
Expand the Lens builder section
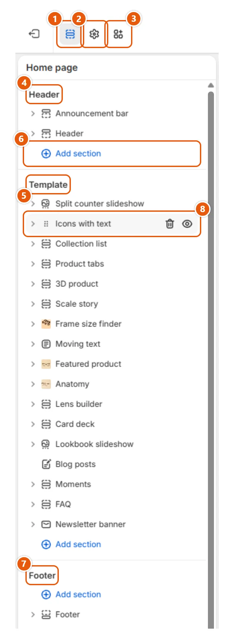point(33,404)
